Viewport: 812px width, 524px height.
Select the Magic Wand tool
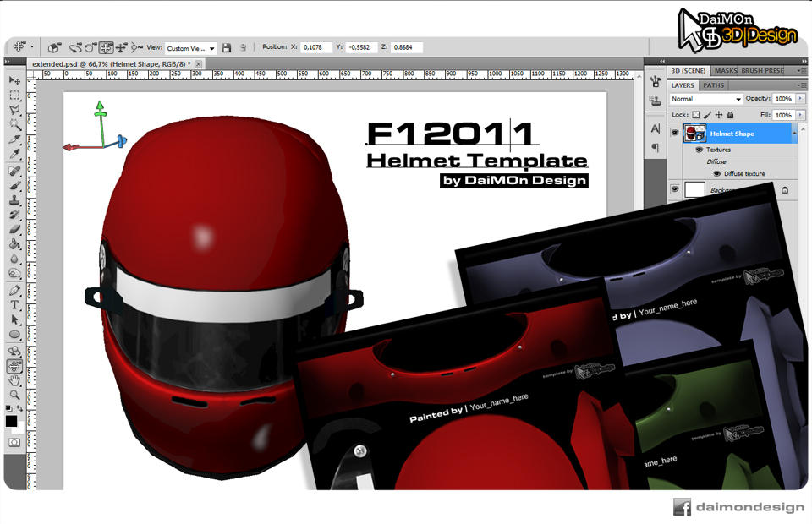pos(14,124)
